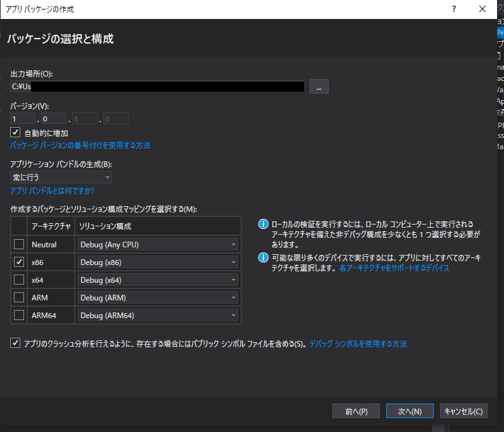Click the ソリューション構成 column header
Image resolution: width=504 pixels, height=432 pixels.
158,226
